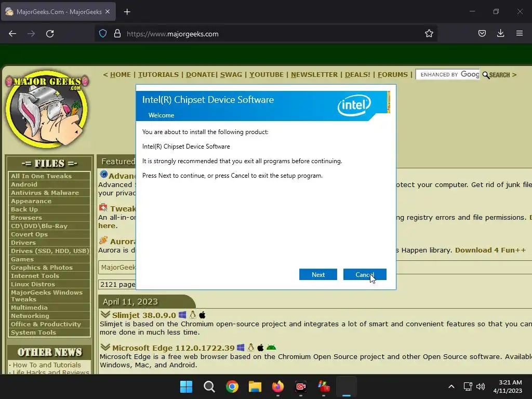Open Games files category
This screenshot has height=399, width=532.
22,259
